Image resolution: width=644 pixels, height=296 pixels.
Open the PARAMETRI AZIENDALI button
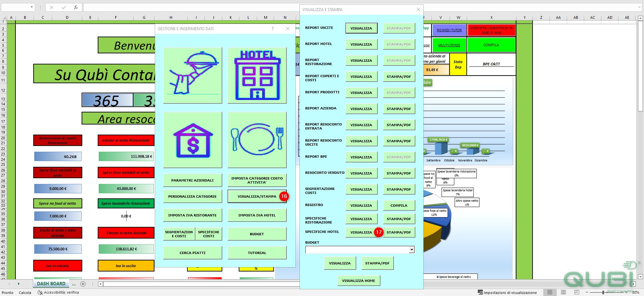click(193, 180)
